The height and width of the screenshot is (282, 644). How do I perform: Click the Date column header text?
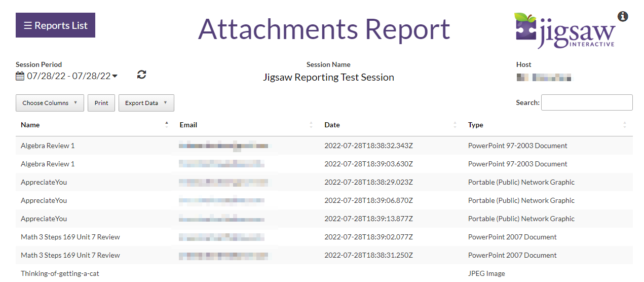tap(332, 125)
